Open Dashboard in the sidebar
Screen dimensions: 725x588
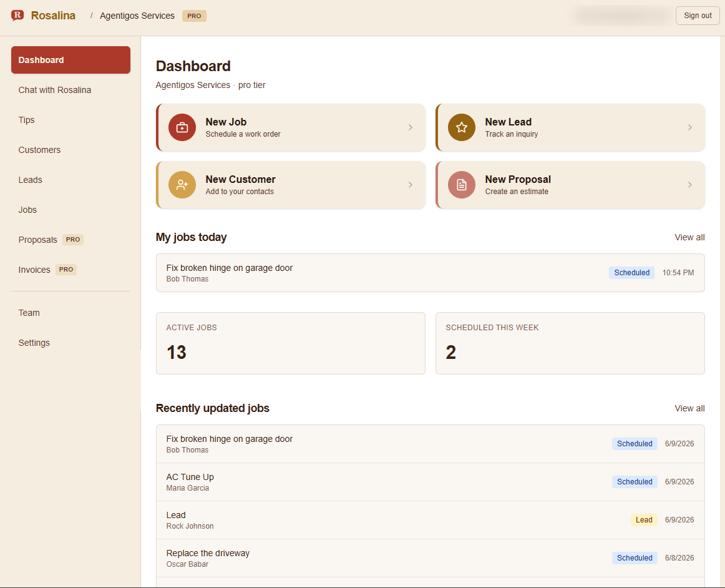[x=71, y=60]
